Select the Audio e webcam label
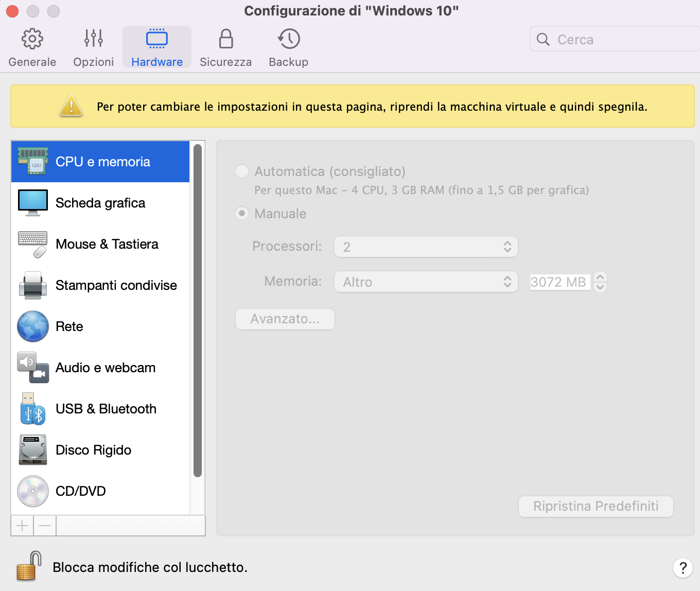The image size is (700, 591). click(x=106, y=368)
